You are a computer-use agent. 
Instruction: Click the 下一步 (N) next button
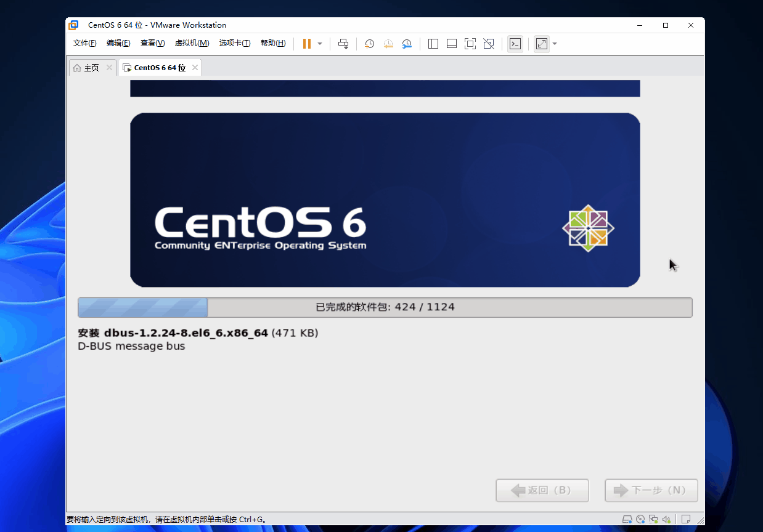point(651,491)
